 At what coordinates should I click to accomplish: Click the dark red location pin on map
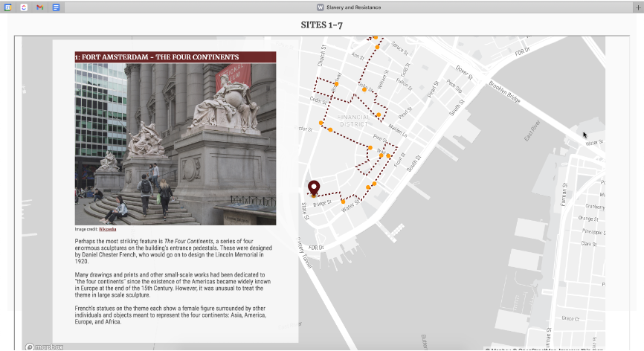coord(314,188)
